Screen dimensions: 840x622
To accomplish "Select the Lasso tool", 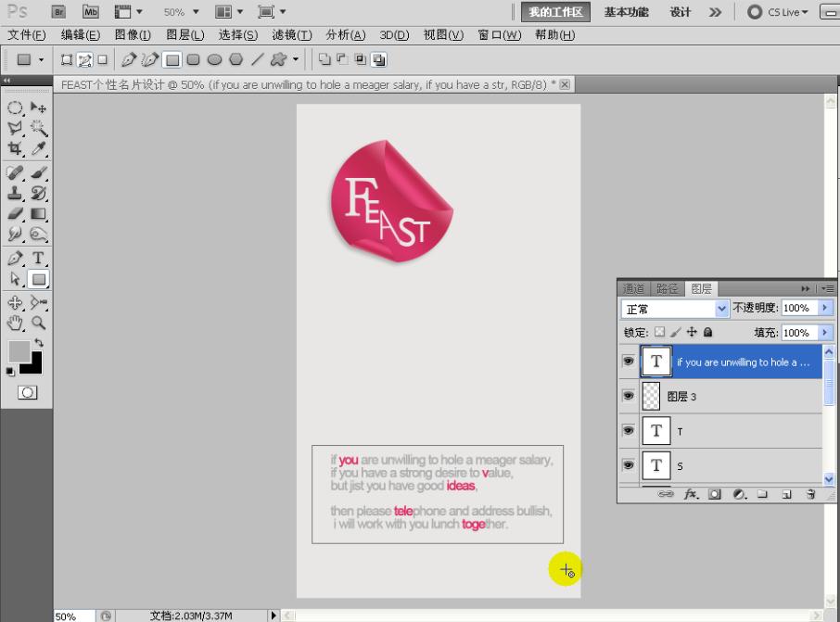I will click(13, 128).
